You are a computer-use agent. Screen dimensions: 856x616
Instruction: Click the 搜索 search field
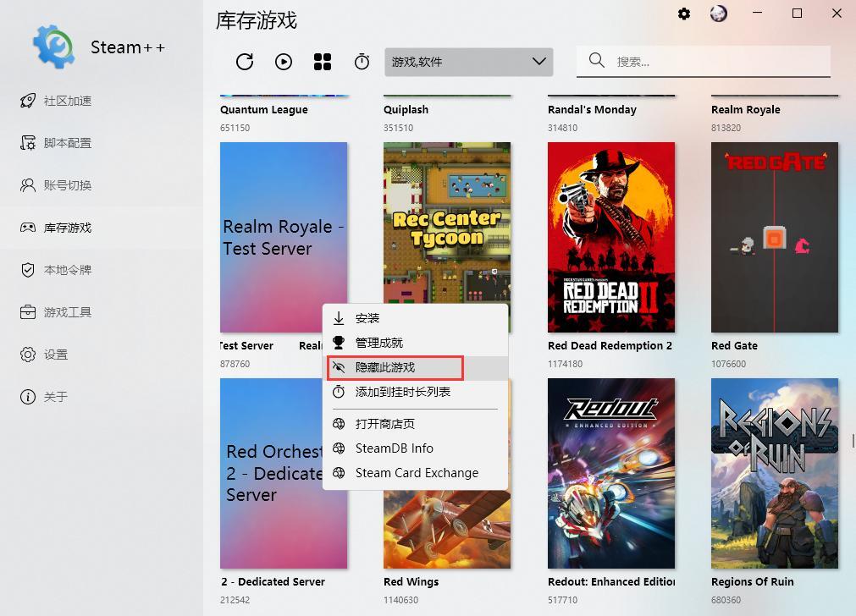point(704,61)
